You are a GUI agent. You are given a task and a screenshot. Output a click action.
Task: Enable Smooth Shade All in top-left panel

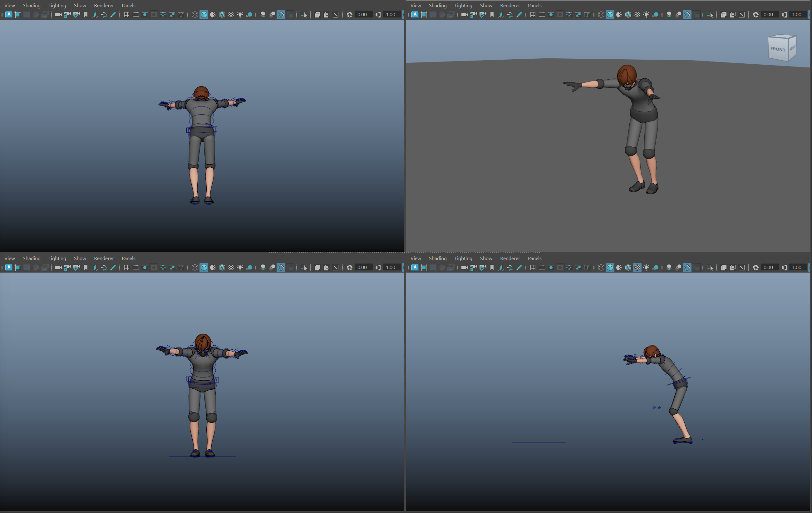[204, 14]
